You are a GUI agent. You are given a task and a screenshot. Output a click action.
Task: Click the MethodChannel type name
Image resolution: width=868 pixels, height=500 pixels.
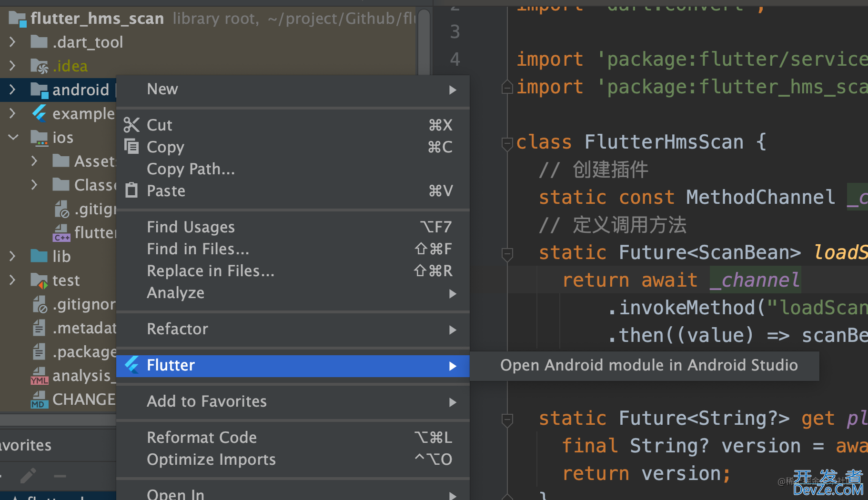tap(760, 197)
